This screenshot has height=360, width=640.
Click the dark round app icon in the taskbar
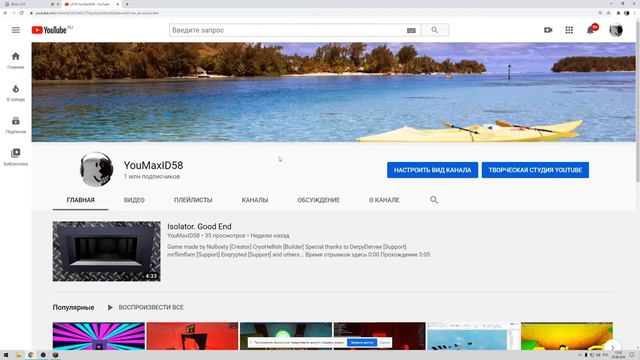tap(43, 355)
